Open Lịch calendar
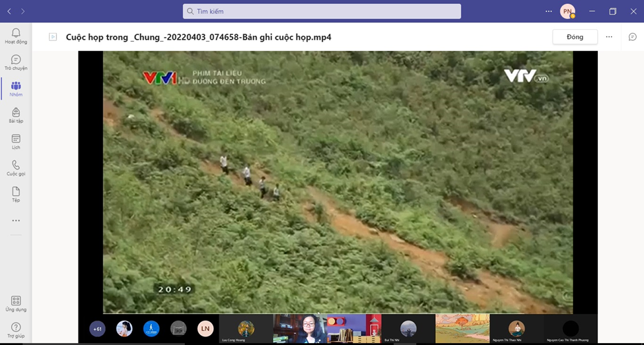 pos(16,142)
